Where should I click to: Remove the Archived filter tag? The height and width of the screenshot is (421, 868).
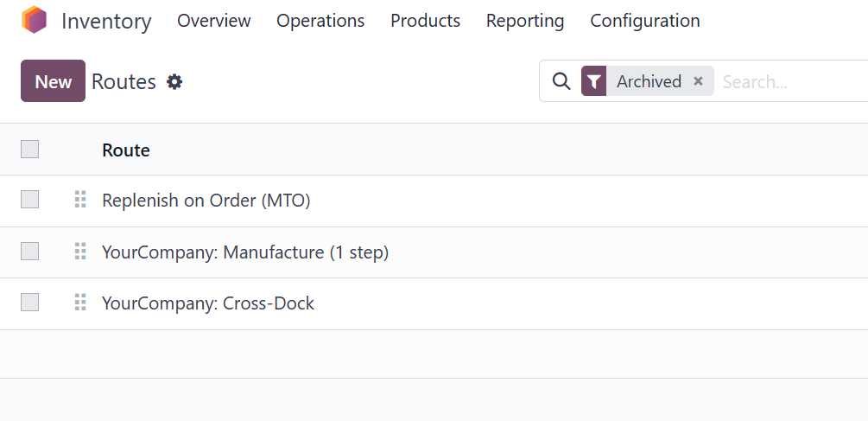click(698, 81)
